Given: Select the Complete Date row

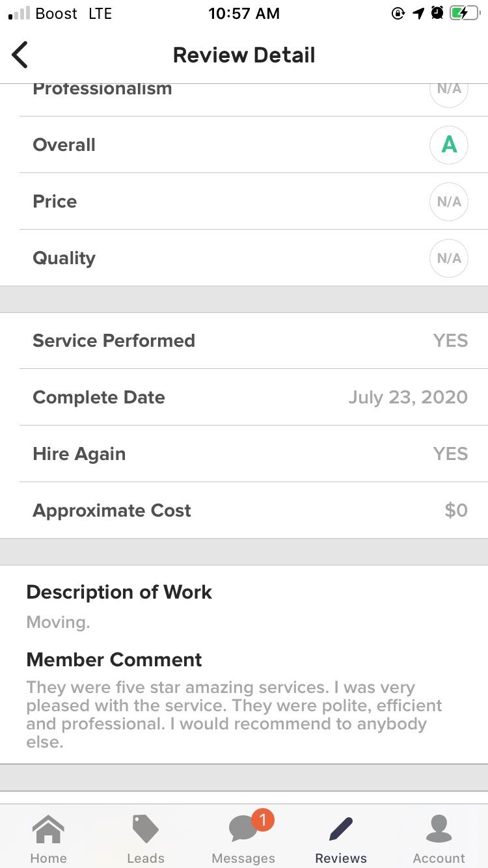Looking at the screenshot, I should (244, 397).
